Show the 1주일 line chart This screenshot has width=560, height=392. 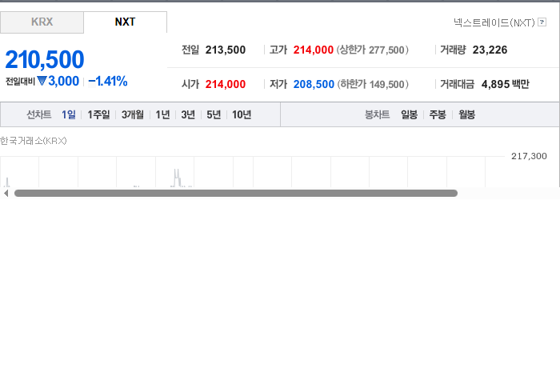pos(98,114)
